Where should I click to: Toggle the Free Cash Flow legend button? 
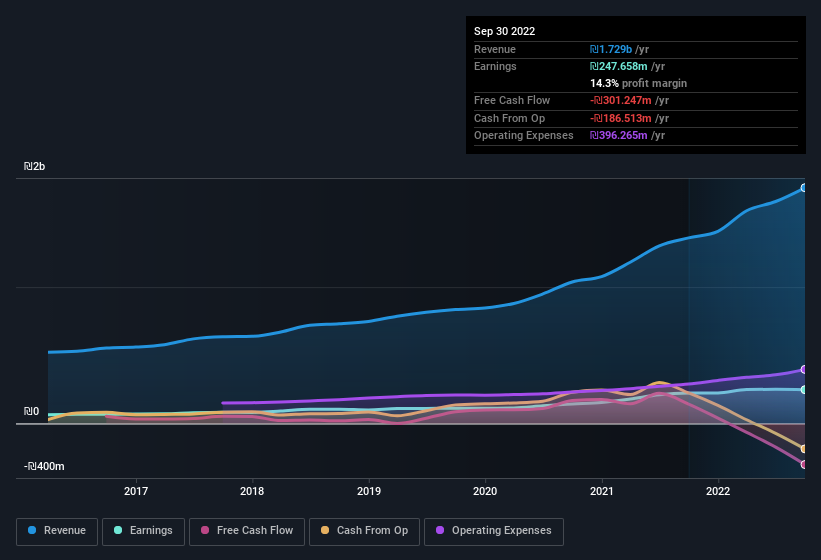click(247, 531)
